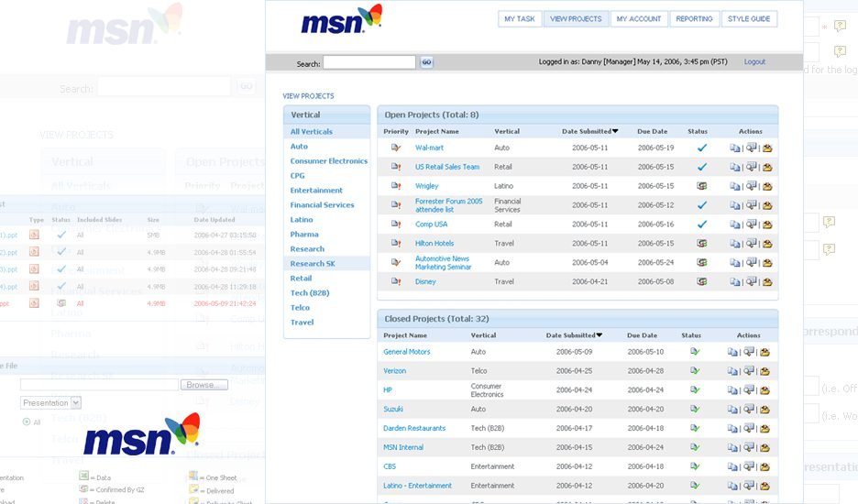Focus the Search input field
The width and height of the screenshot is (858, 504).
[x=369, y=62]
